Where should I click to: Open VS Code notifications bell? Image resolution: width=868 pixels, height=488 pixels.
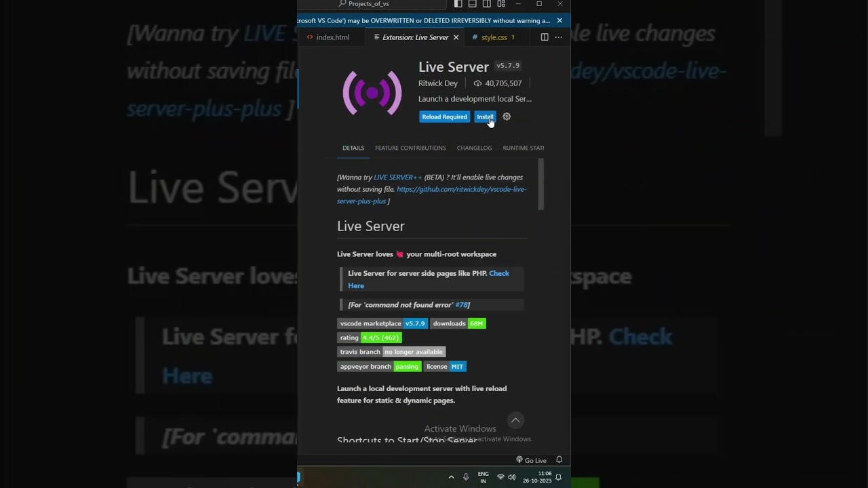(559, 460)
